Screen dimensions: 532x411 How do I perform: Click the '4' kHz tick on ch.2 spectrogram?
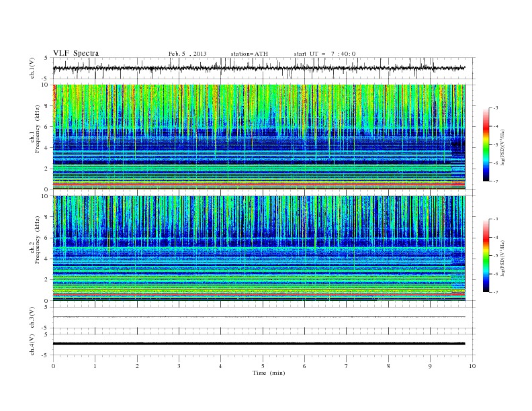tap(46, 259)
